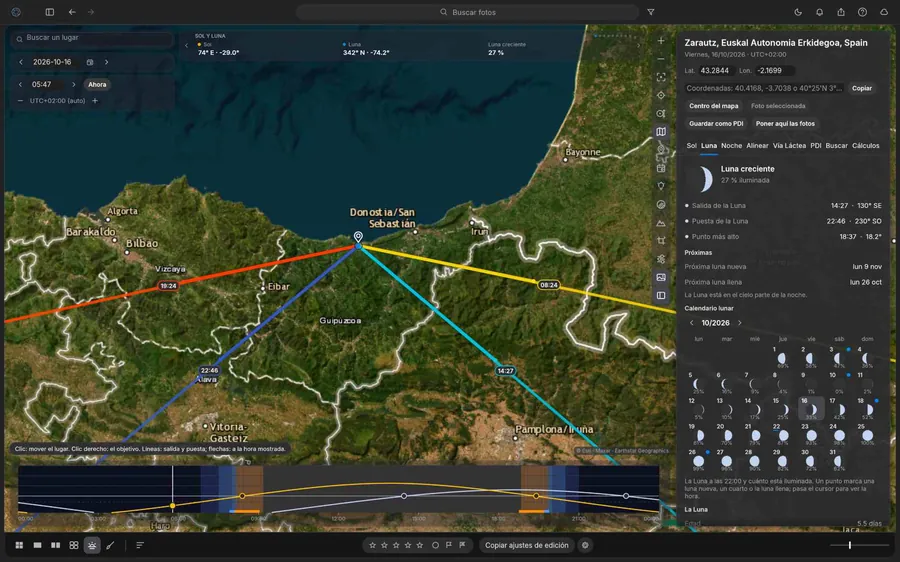This screenshot has height=562, width=900.
Task: Select the sunrise planner view icon
Action: click(x=92, y=545)
